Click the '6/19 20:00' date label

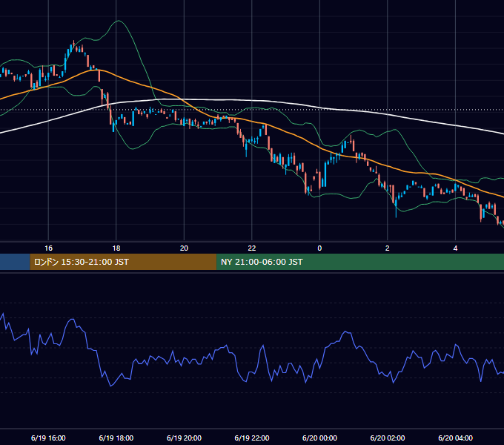tap(184, 438)
